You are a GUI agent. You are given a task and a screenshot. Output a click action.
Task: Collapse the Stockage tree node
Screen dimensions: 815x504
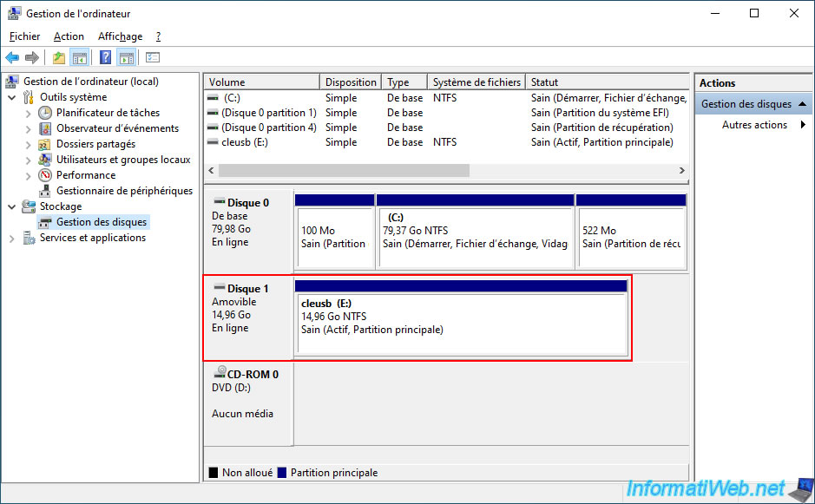(x=12, y=206)
